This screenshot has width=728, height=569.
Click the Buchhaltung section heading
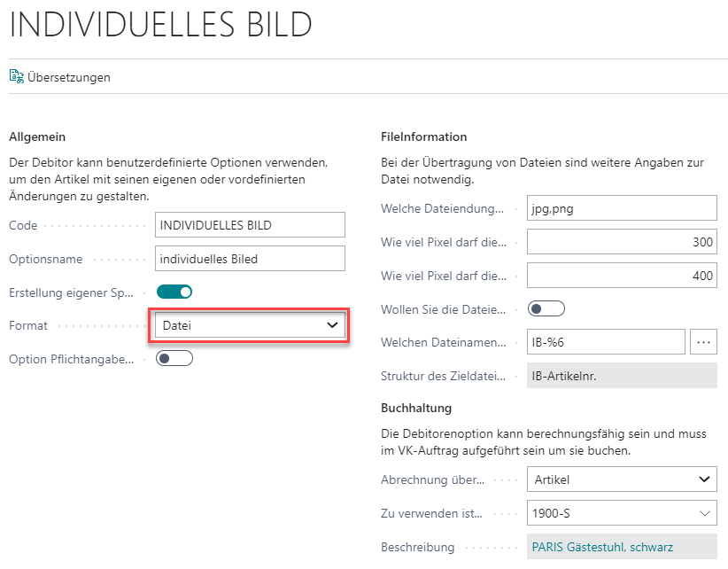point(416,408)
